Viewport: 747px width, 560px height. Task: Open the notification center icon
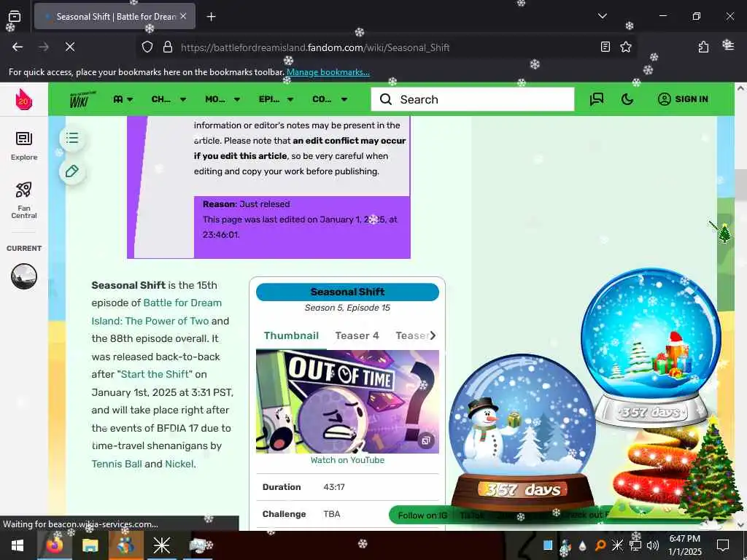pos(723,545)
